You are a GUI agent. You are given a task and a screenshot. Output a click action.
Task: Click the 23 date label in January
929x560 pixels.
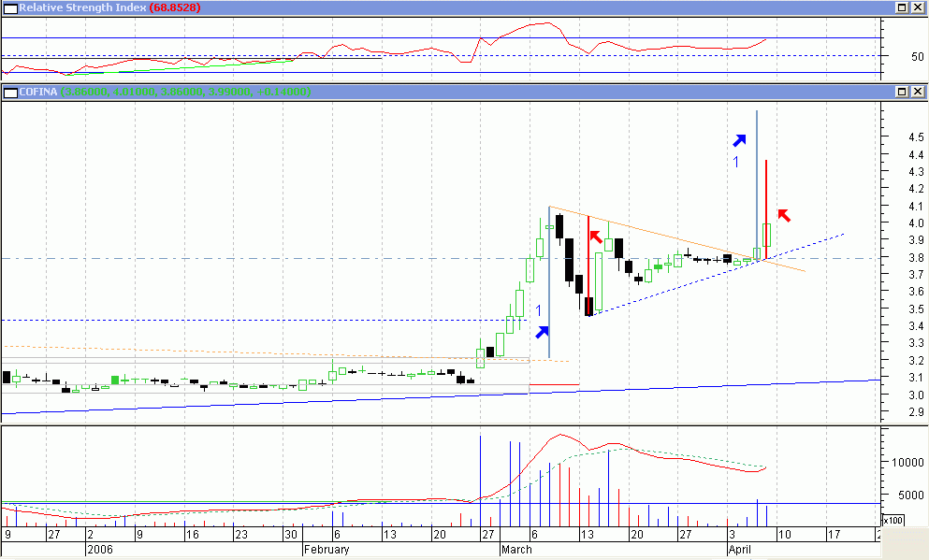point(240,535)
